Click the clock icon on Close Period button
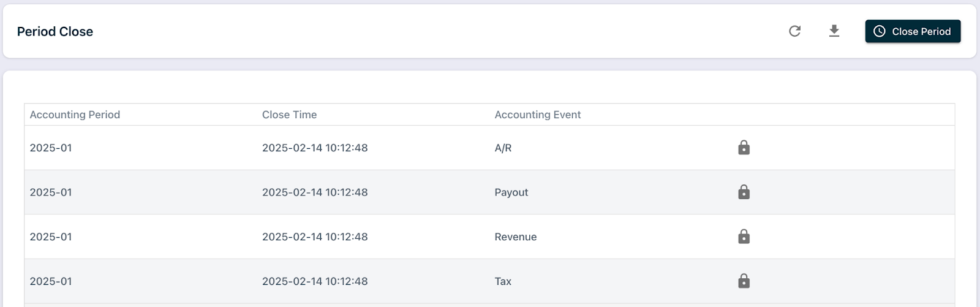 pos(880,31)
